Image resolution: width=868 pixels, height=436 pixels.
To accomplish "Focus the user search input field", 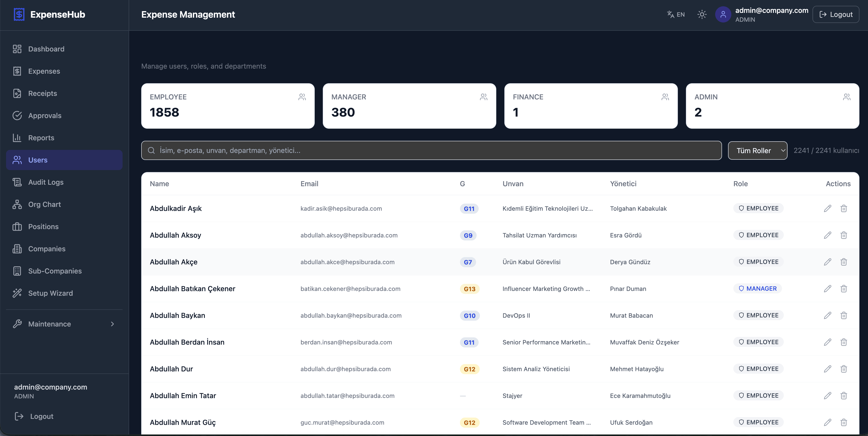I will [431, 150].
